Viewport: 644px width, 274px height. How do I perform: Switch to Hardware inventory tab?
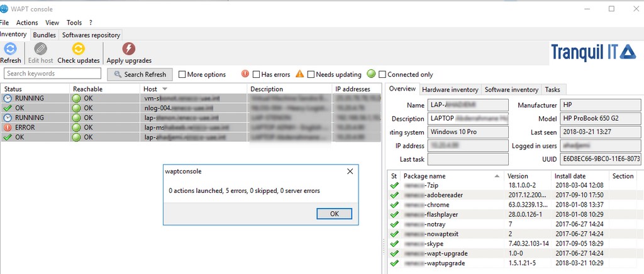click(450, 90)
